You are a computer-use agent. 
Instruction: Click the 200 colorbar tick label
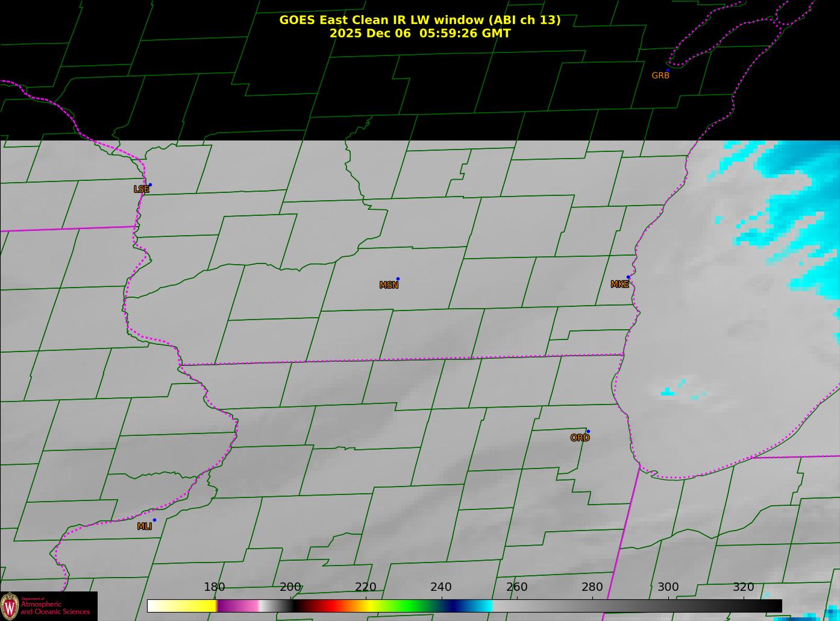pyautogui.click(x=290, y=587)
